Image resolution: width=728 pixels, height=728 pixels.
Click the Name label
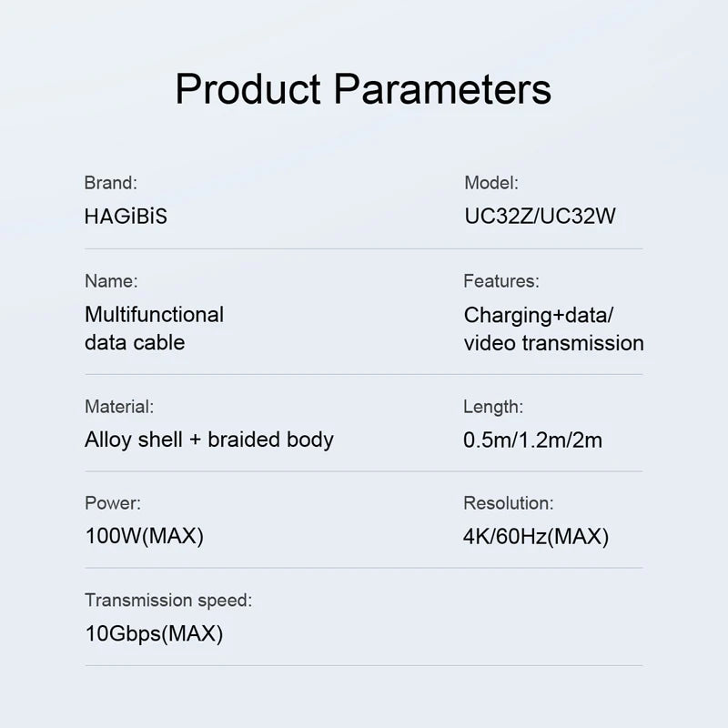(111, 281)
